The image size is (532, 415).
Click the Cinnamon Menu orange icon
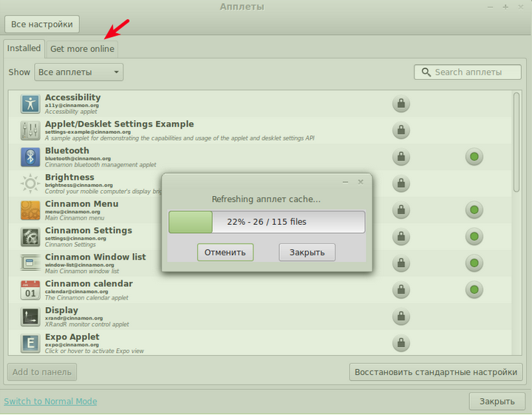(x=30, y=210)
